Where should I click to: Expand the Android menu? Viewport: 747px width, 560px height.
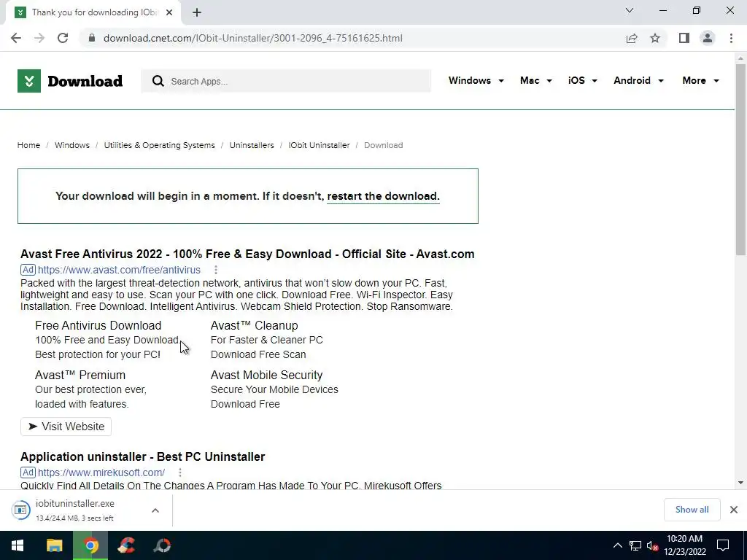point(638,80)
